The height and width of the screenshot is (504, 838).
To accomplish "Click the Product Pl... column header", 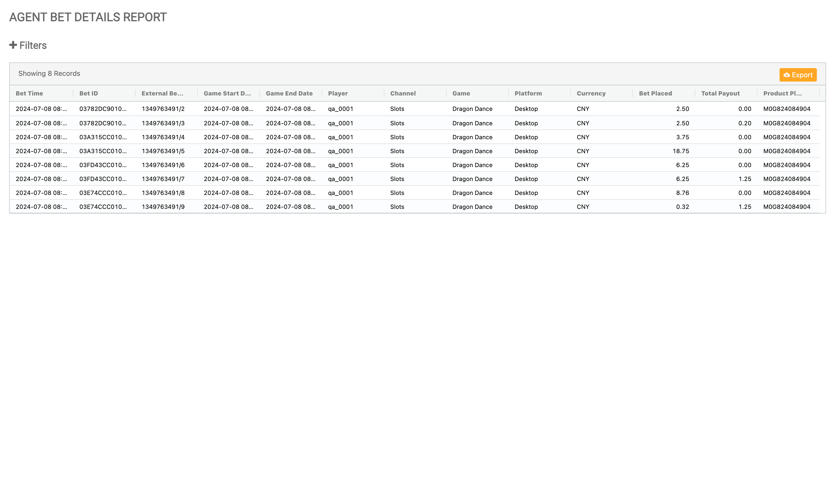I will [782, 93].
